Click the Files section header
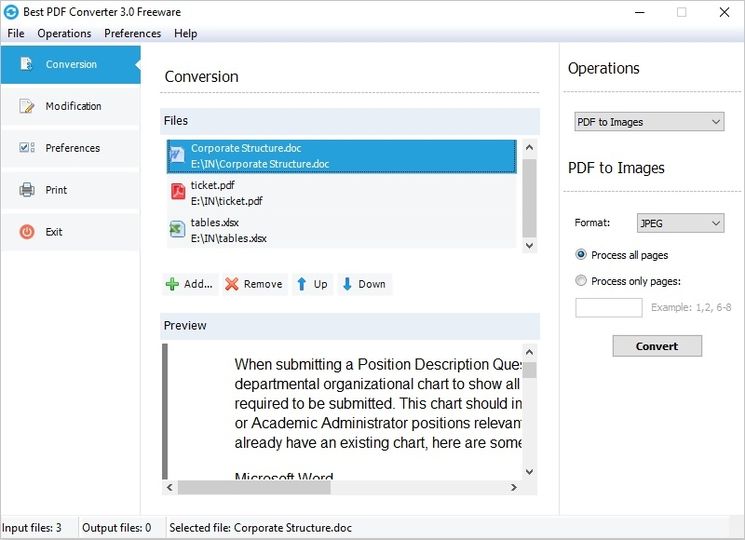The width and height of the screenshot is (745, 540). point(350,121)
